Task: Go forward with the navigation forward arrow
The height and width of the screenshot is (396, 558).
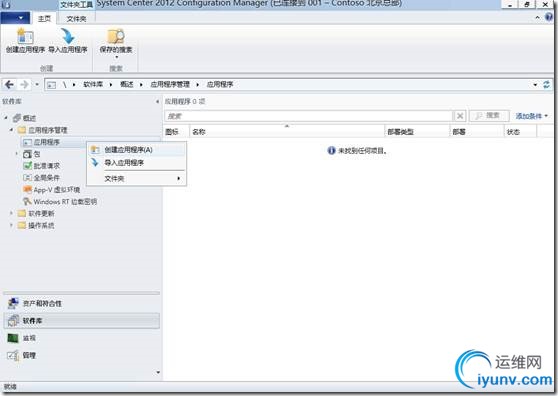Action: [x=24, y=85]
